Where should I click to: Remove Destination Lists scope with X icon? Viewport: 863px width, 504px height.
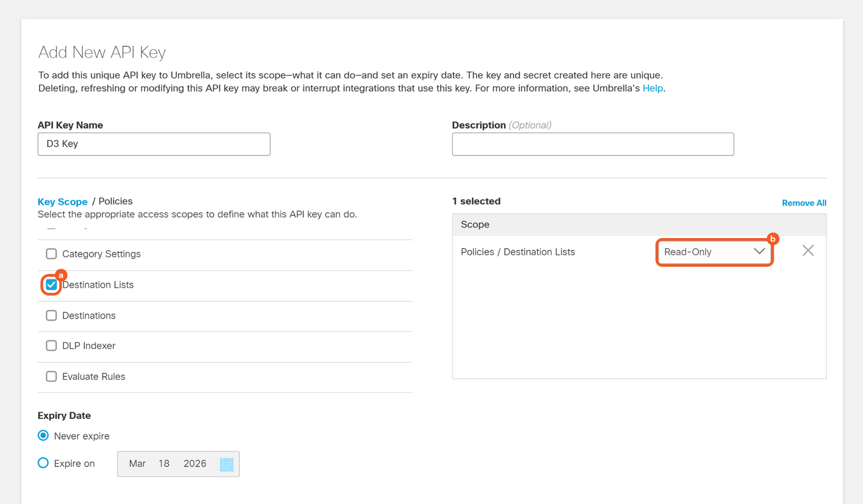(808, 251)
